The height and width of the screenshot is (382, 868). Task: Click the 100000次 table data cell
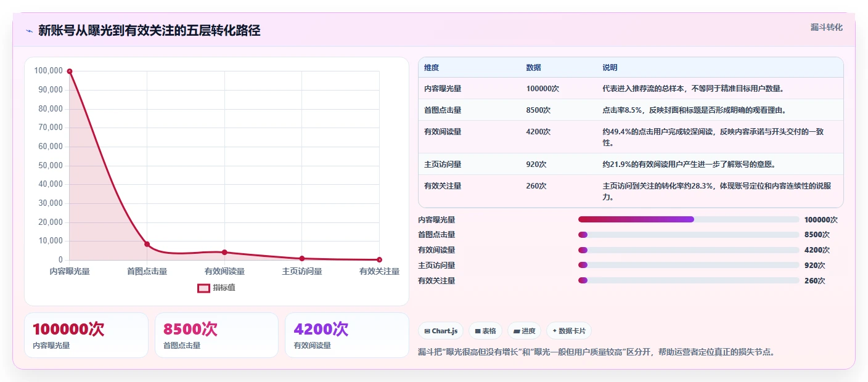559,89
